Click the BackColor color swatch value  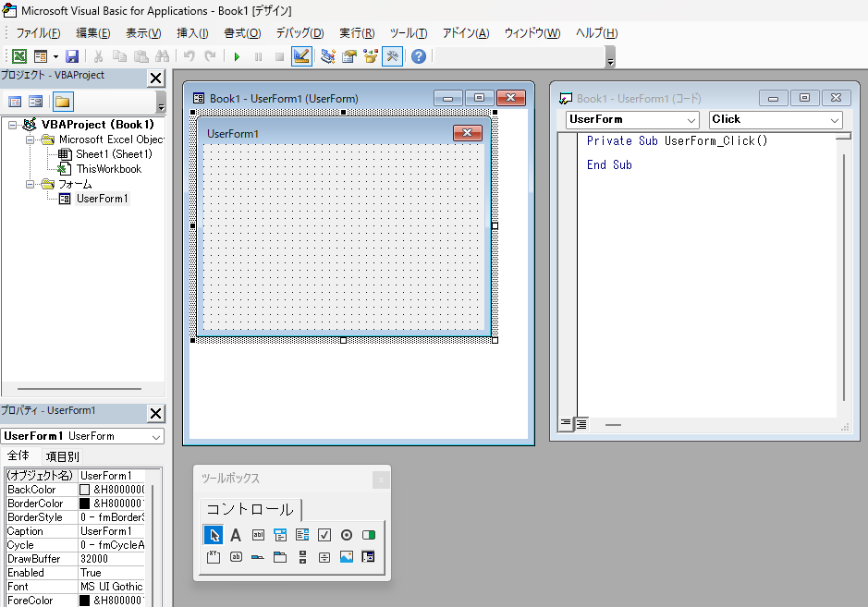[x=85, y=490]
